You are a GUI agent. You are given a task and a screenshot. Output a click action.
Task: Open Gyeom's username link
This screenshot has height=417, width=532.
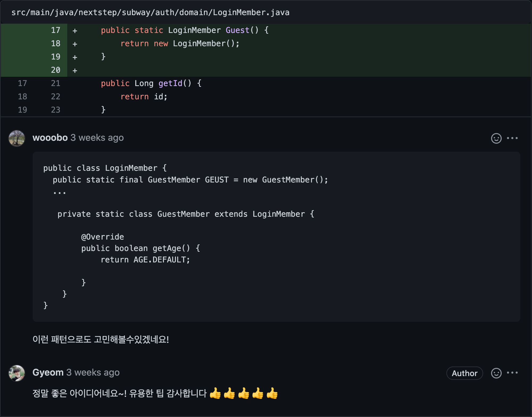coord(48,372)
